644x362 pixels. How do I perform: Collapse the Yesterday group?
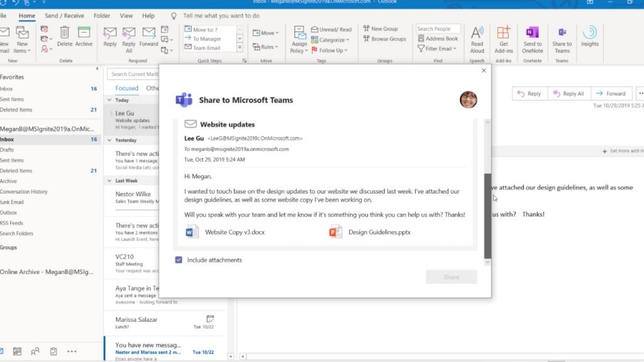pos(109,140)
